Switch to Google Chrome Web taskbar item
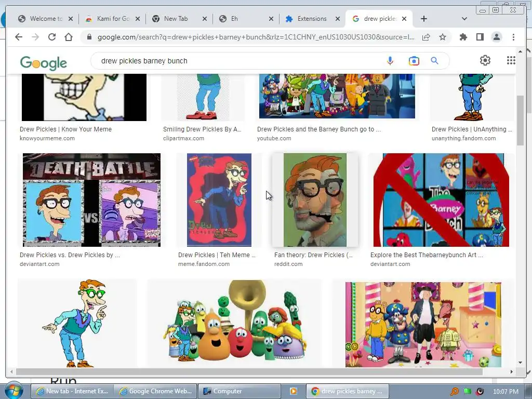Image resolution: width=532 pixels, height=399 pixels. click(x=156, y=391)
